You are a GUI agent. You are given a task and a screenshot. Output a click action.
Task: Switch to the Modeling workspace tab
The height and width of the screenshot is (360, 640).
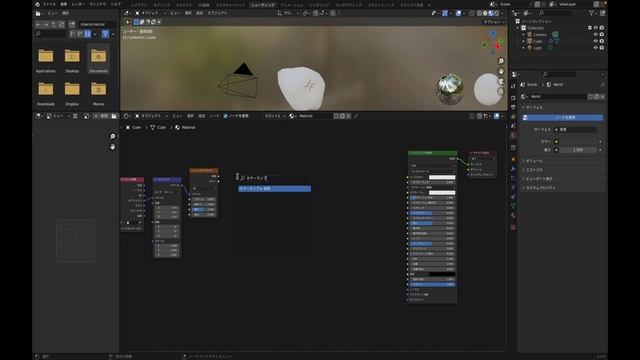pyautogui.click(x=162, y=4)
